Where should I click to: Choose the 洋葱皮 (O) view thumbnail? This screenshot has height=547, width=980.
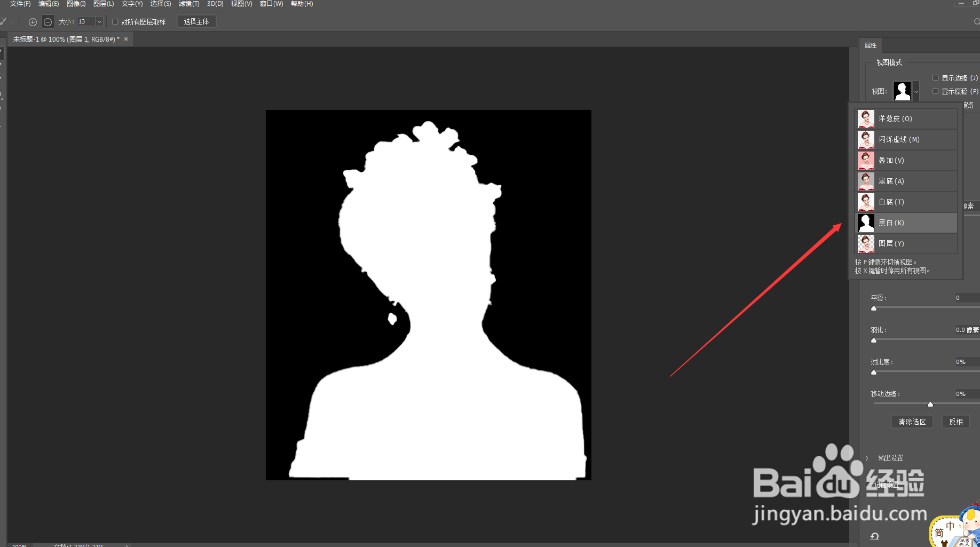(866, 118)
